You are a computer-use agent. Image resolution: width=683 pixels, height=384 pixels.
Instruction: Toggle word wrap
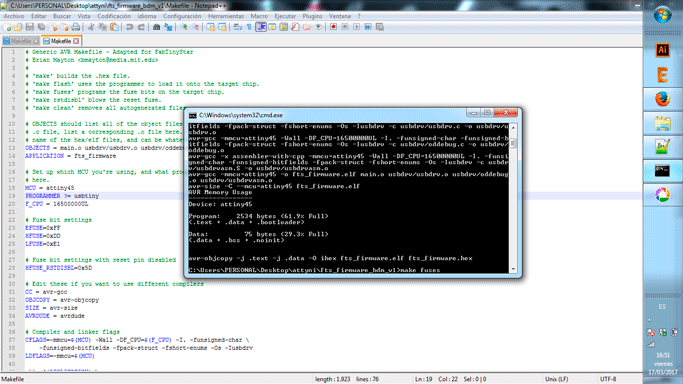(x=237, y=27)
